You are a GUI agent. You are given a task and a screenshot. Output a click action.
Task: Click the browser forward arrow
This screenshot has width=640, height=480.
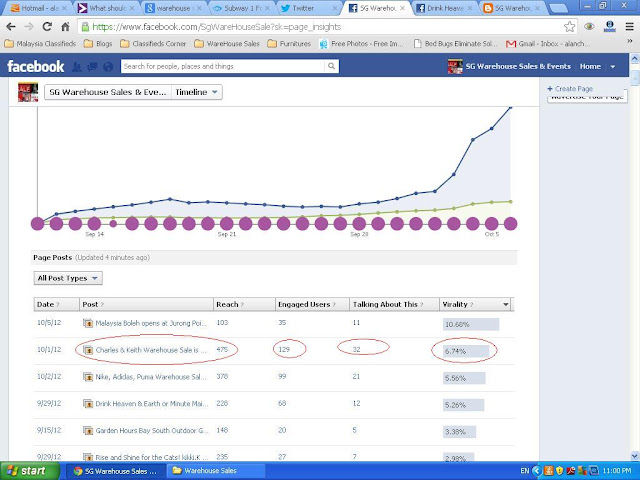click(29, 27)
